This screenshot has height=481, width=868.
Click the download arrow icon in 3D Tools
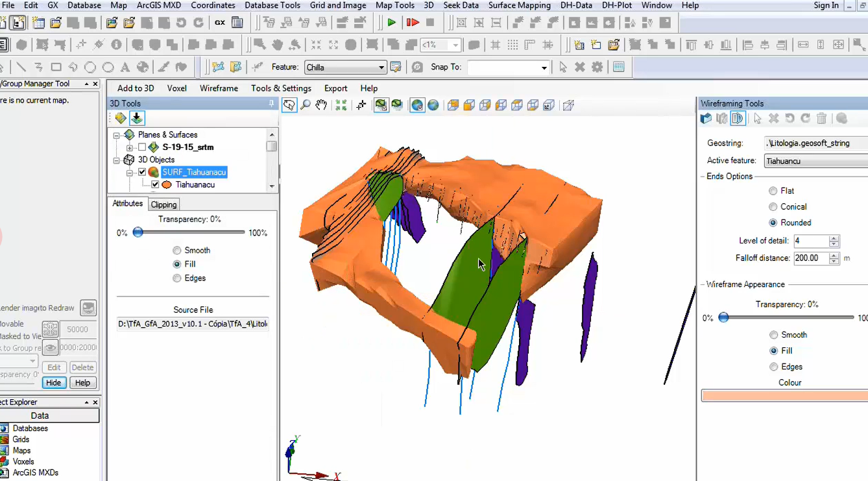(x=137, y=118)
